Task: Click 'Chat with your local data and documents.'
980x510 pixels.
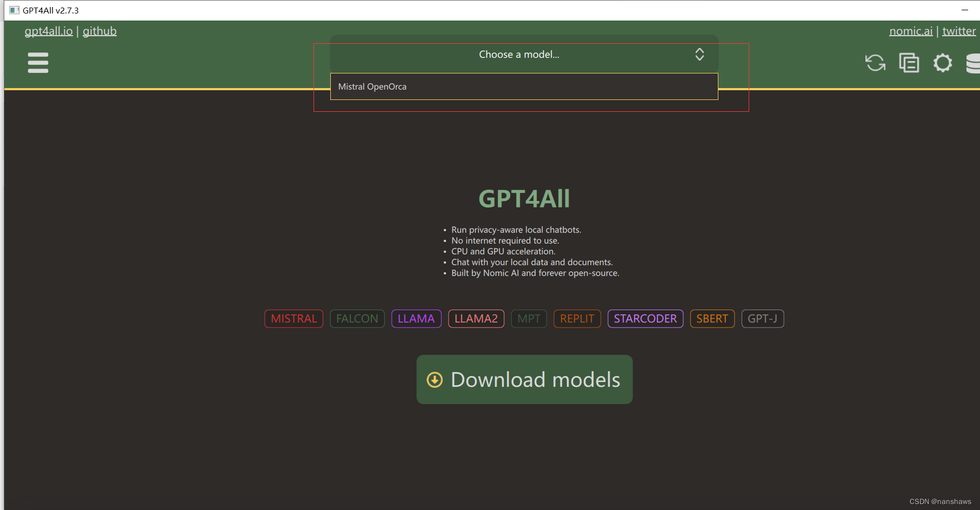Action: 532,262
